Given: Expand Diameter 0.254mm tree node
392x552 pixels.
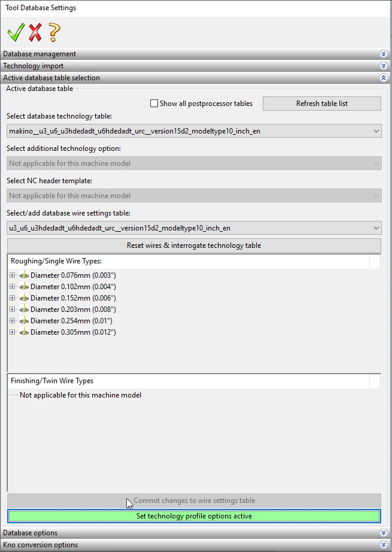Looking at the screenshot, I should click(13, 321).
